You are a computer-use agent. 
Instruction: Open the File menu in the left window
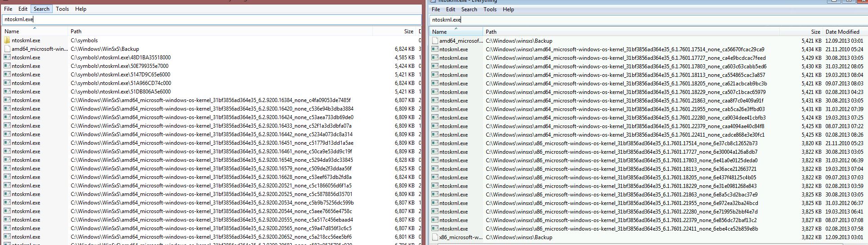[8, 9]
